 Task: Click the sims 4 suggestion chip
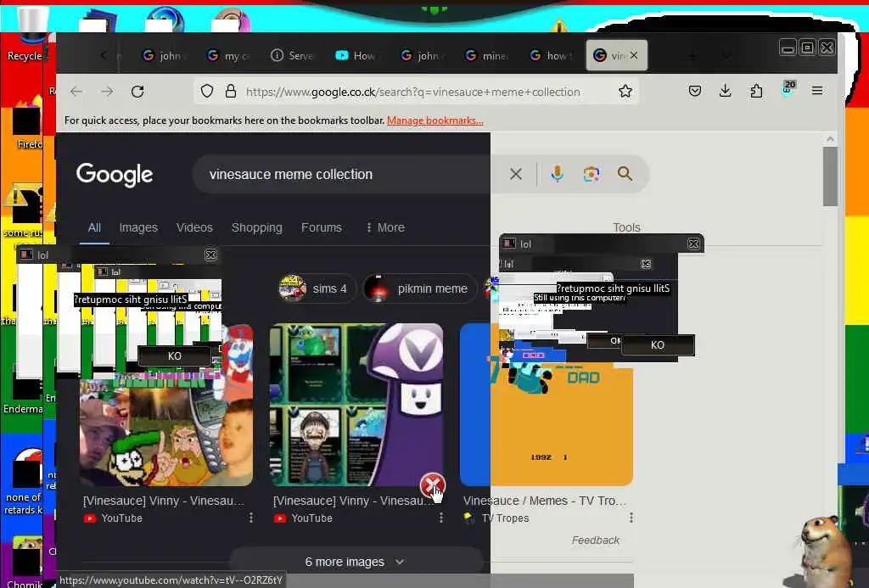(317, 288)
